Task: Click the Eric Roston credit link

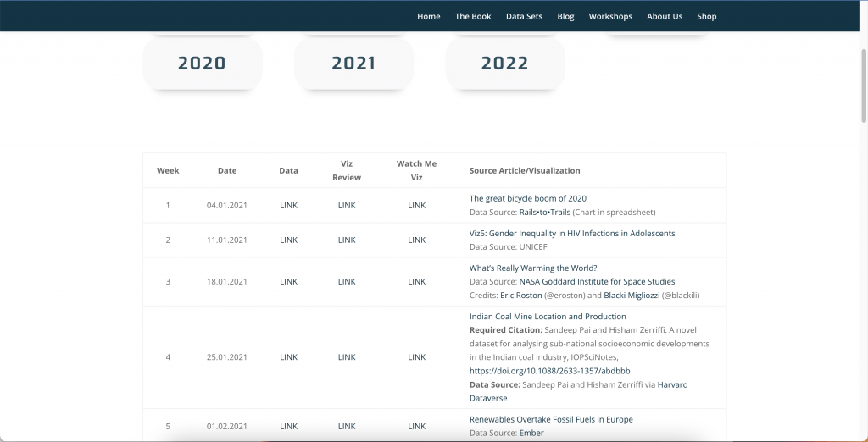Action: coord(520,295)
